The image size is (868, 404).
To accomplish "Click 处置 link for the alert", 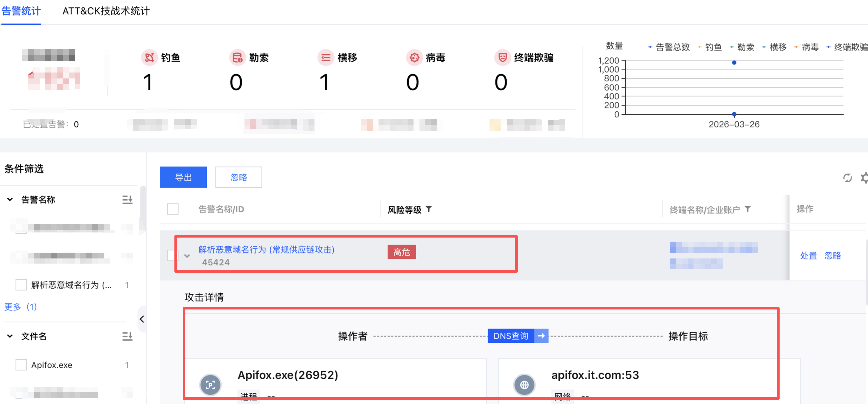I will [x=808, y=256].
